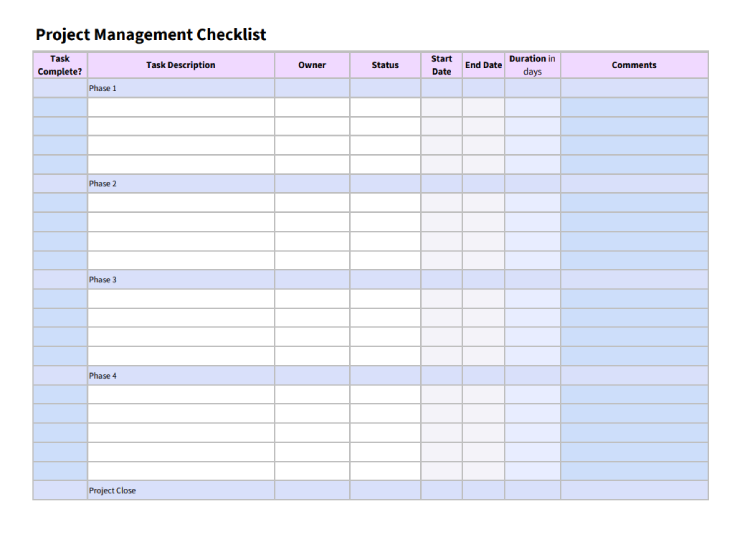Select the Phase 2 row label

tap(103, 184)
